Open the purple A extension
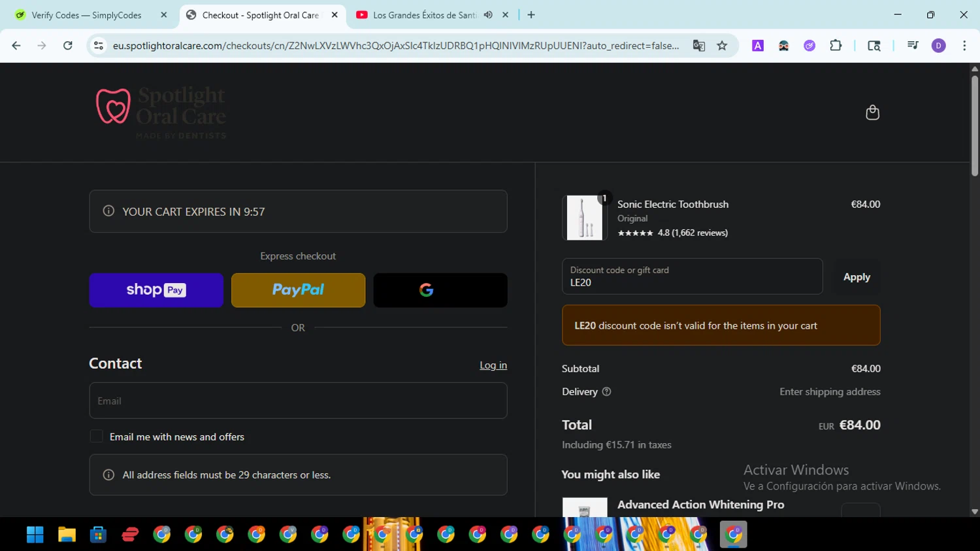This screenshot has width=980, height=551. [x=758, y=46]
